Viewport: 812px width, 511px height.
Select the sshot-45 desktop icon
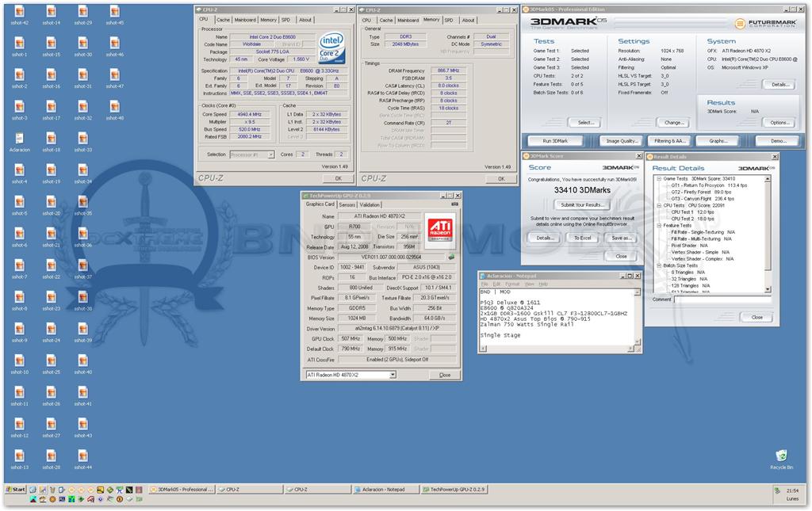pyautogui.click(x=114, y=16)
